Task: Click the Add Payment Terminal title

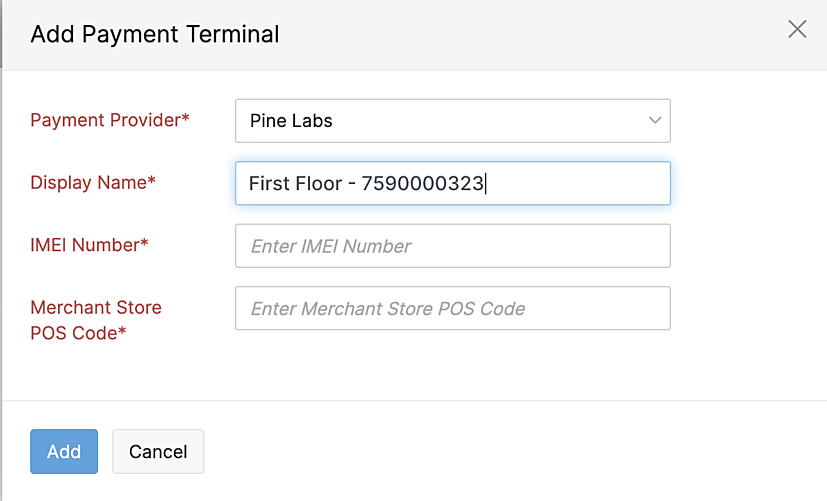Action: tap(155, 35)
